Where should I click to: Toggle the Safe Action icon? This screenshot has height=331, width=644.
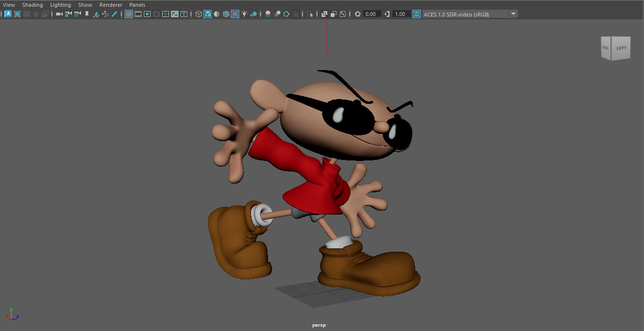[x=175, y=14]
